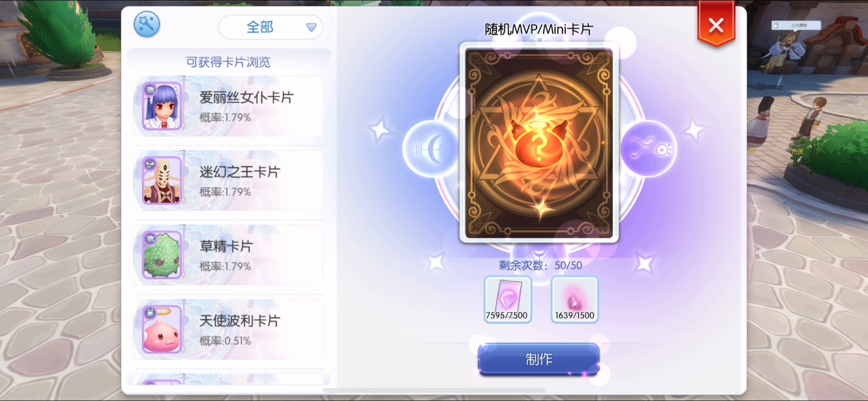Screen dimensions: 868x401
Task: Select the 爱丽丝女仆卡片 portrait icon
Action: point(162,106)
